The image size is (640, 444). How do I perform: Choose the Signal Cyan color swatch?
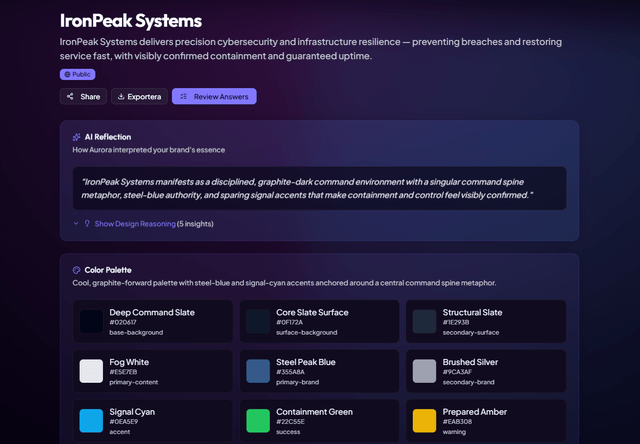pyautogui.click(x=91, y=420)
